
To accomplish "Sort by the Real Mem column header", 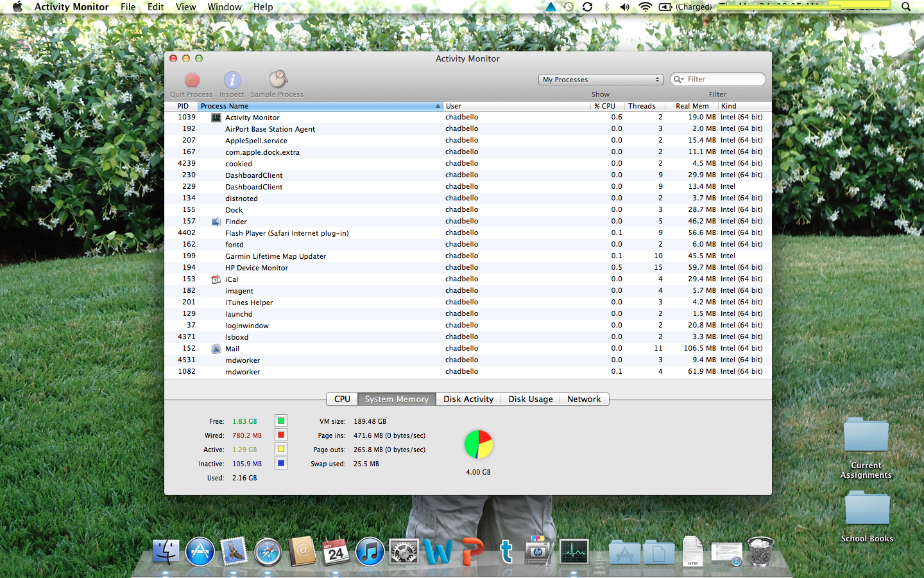I will click(x=692, y=106).
